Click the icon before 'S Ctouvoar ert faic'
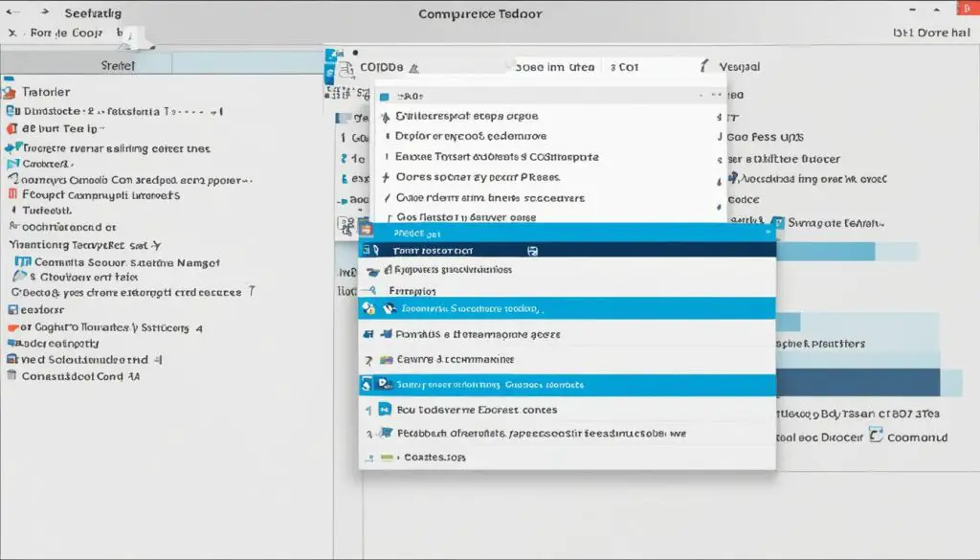 20,276
